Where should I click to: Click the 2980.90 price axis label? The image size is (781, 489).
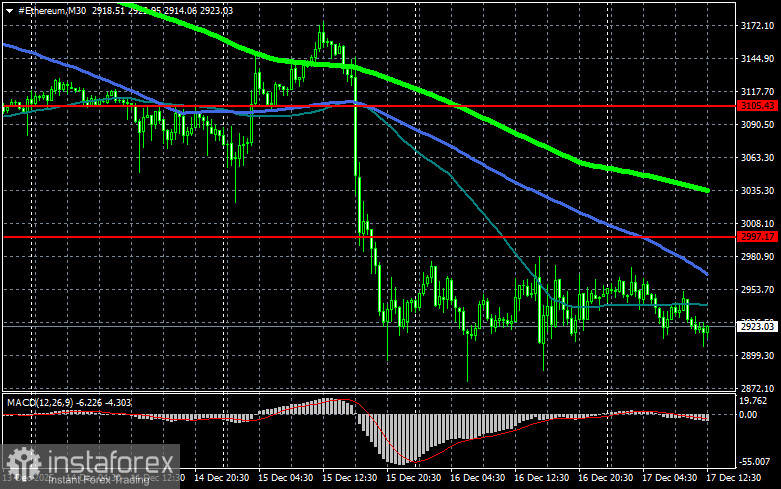tap(757, 256)
